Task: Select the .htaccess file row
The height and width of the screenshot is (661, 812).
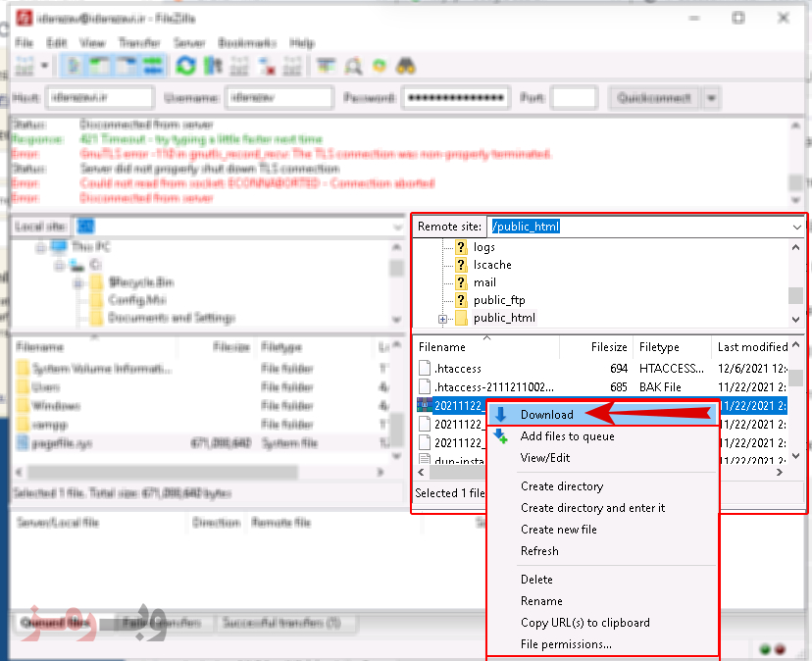Action: [602, 369]
